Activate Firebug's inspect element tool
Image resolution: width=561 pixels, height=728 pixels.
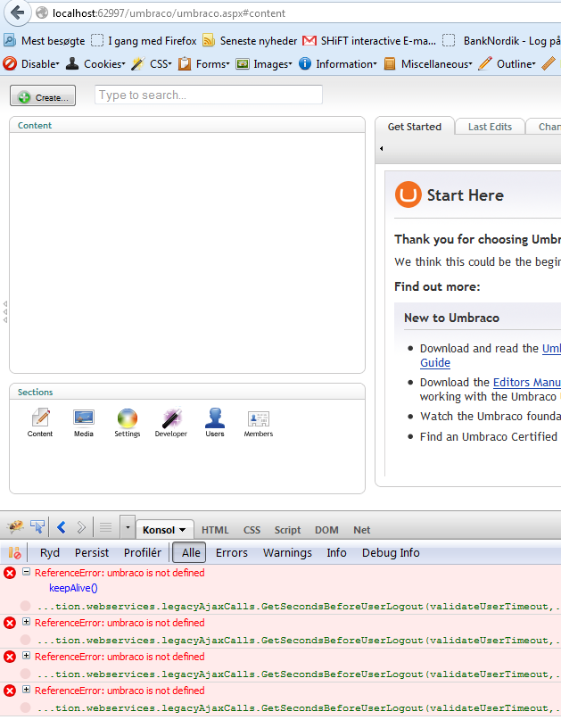pyautogui.click(x=37, y=527)
